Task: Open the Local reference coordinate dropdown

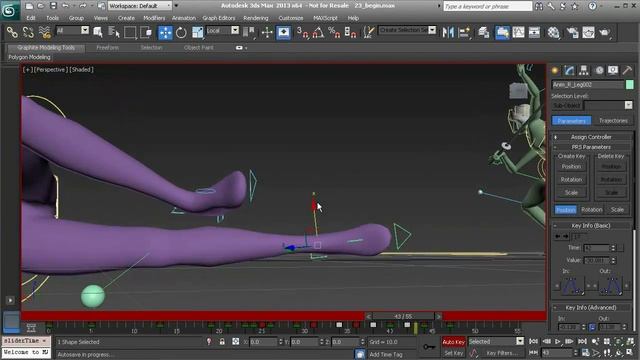Action: pos(235,30)
